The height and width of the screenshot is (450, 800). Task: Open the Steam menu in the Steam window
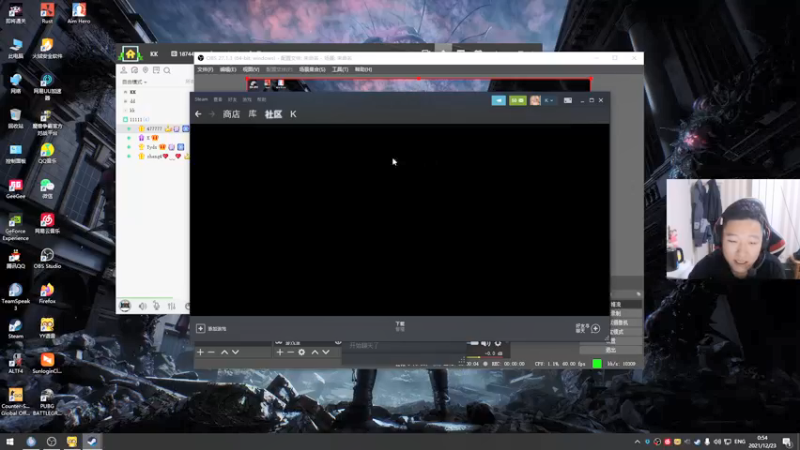201,99
